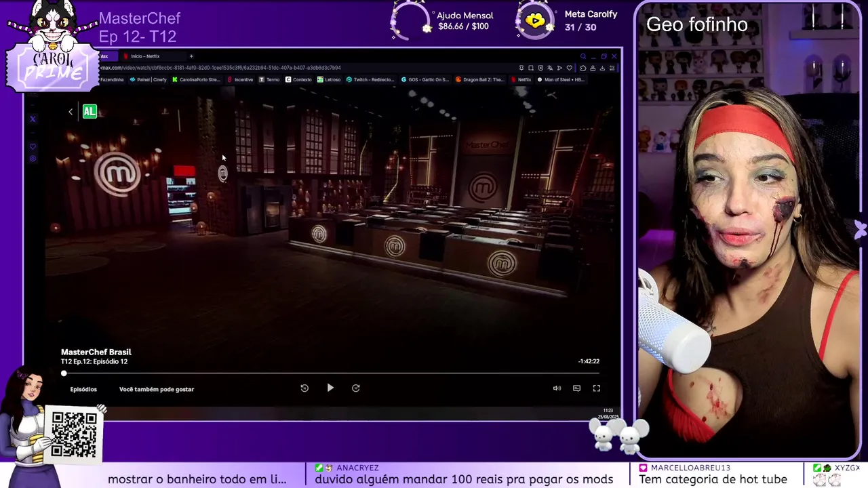Mute the player volume speaker icon
868x488 pixels.
(557, 388)
